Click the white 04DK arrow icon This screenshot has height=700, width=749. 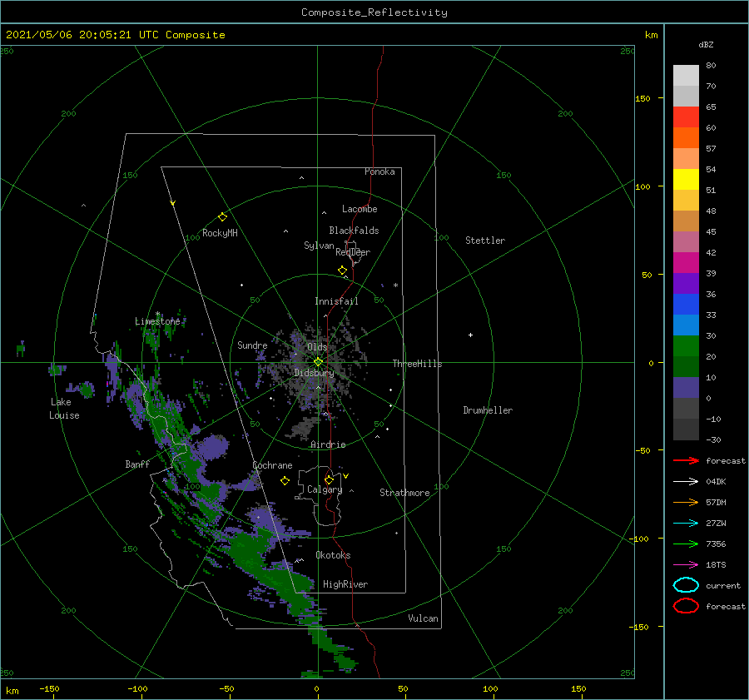click(x=686, y=481)
